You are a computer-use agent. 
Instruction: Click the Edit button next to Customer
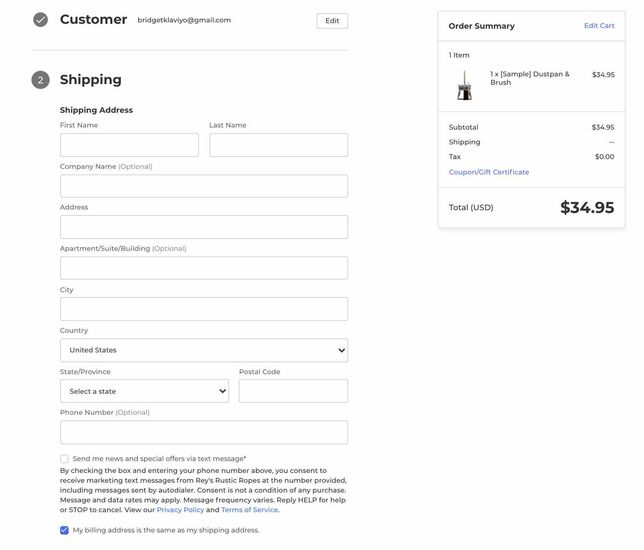[332, 21]
